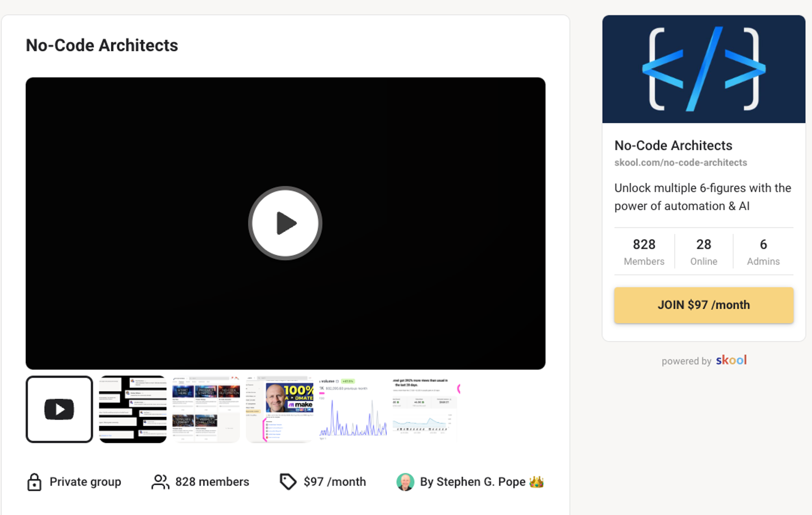Click the 6 Admins stat
812x515 pixels.
click(763, 251)
